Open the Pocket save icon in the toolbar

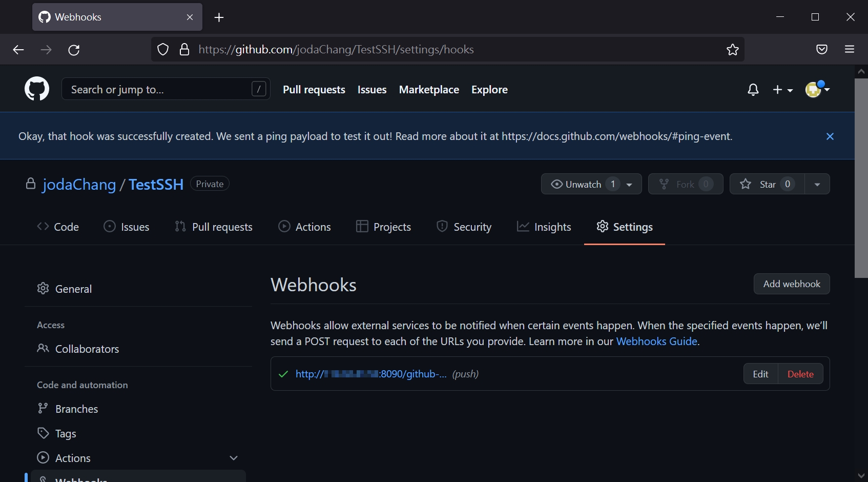[822, 50]
